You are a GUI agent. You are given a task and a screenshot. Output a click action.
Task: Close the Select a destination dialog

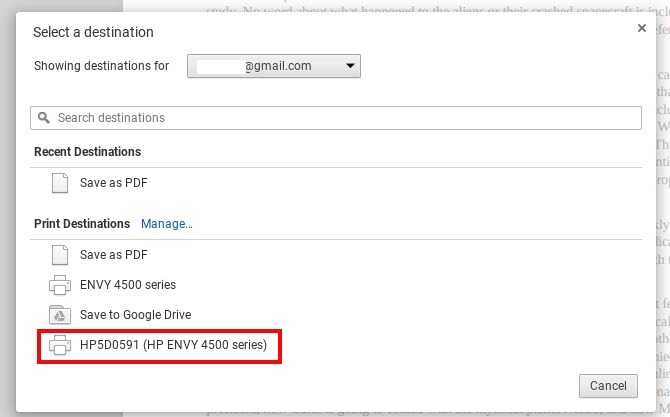[641, 28]
